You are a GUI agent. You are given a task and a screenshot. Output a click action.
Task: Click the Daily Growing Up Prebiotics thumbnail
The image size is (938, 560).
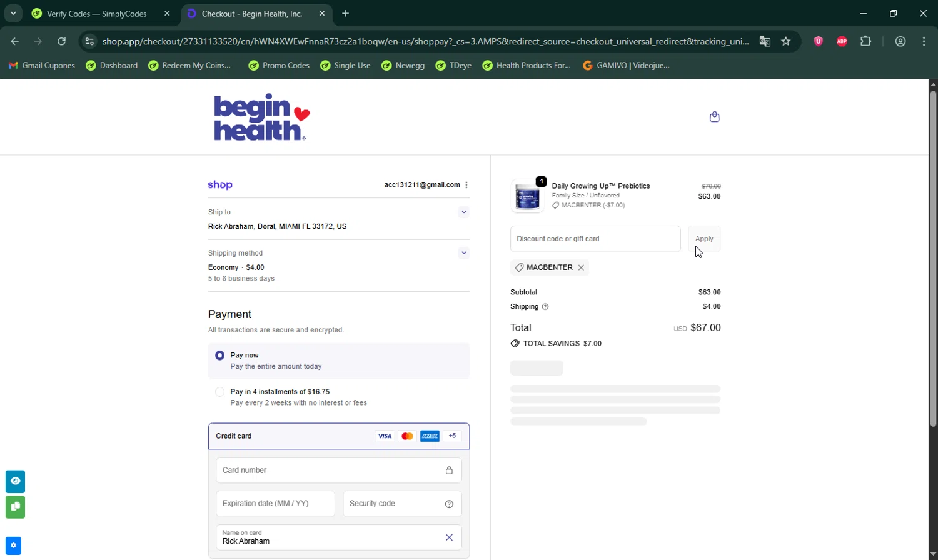[x=527, y=196]
